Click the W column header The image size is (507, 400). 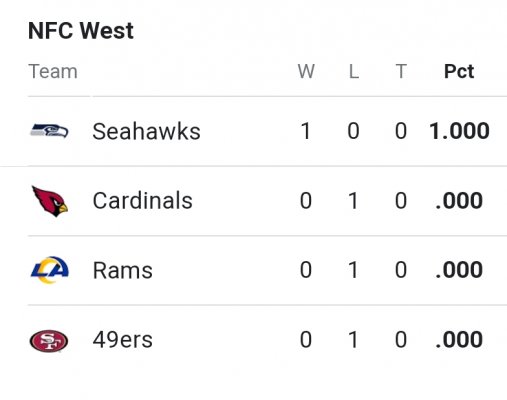[x=306, y=71]
